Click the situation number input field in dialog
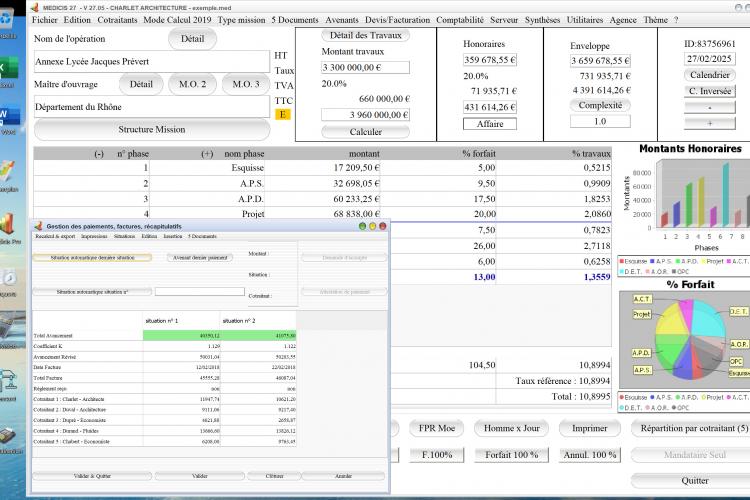The height and width of the screenshot is (500, 750). (x=200, y=292)
